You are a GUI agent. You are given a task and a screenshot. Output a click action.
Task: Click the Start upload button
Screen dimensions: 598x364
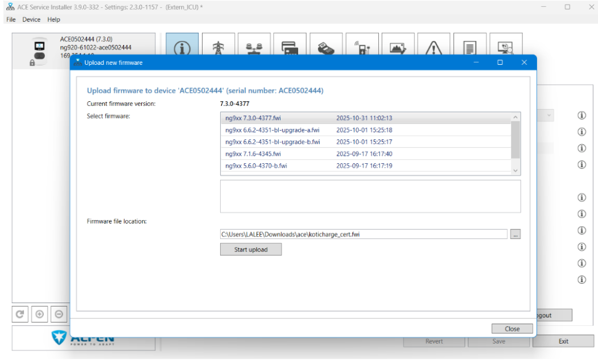point(250,250)
